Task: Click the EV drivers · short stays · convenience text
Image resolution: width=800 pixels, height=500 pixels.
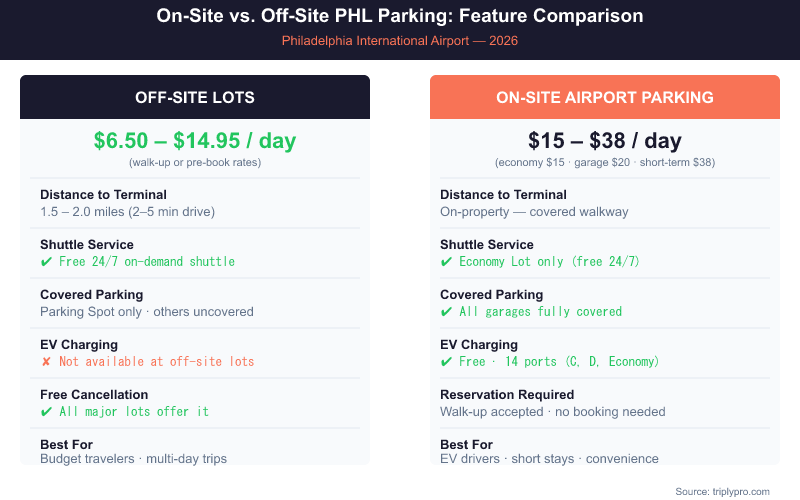Action: tap(549, 459)
